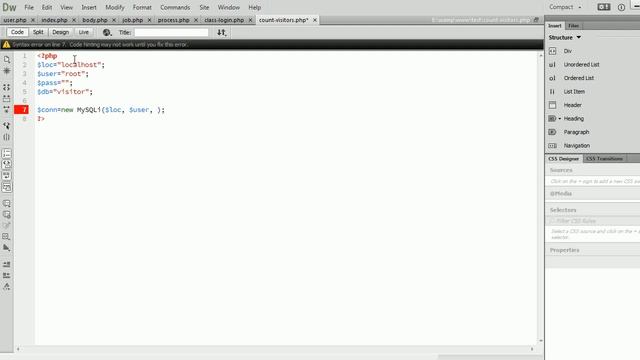
Task: Insert a Div element
Action: 567,51
